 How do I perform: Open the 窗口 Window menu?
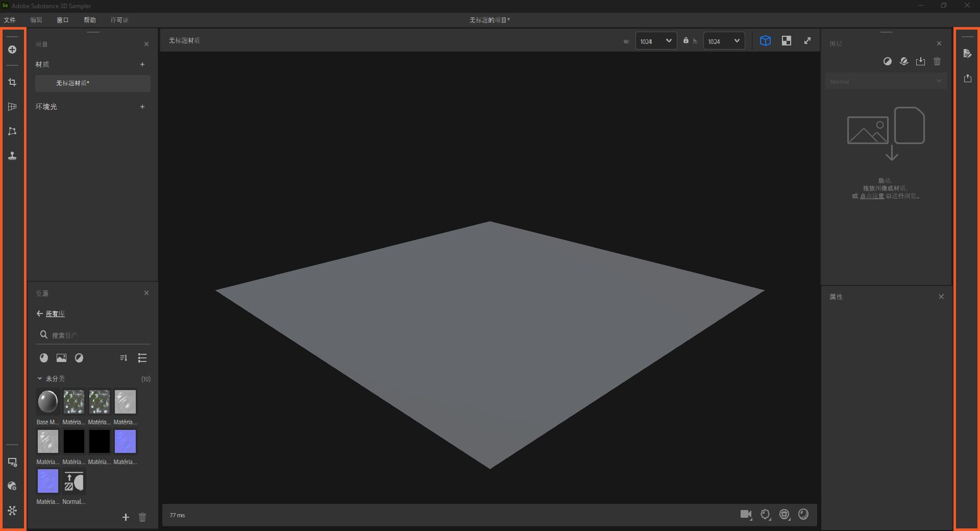pos(63,20)
